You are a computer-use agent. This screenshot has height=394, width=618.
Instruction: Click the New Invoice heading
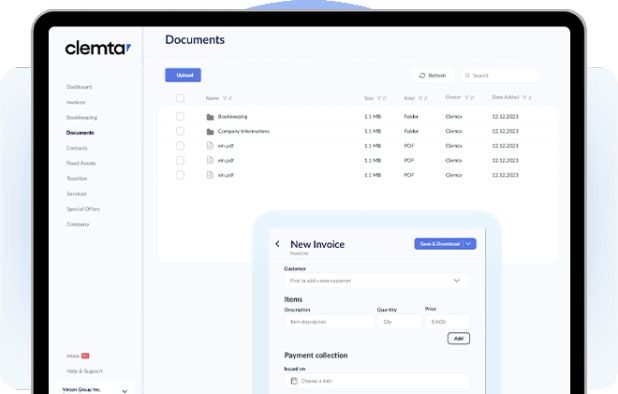coord(317,244)
